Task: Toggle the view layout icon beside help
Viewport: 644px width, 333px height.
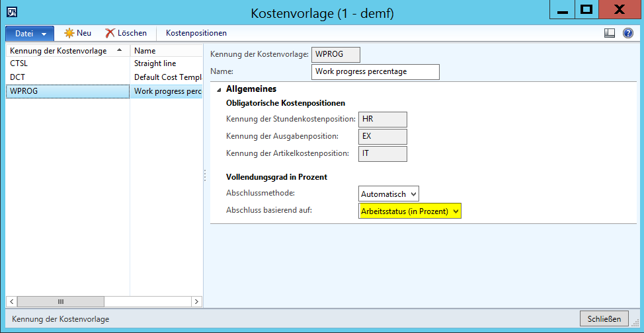Action: [610, 33]
